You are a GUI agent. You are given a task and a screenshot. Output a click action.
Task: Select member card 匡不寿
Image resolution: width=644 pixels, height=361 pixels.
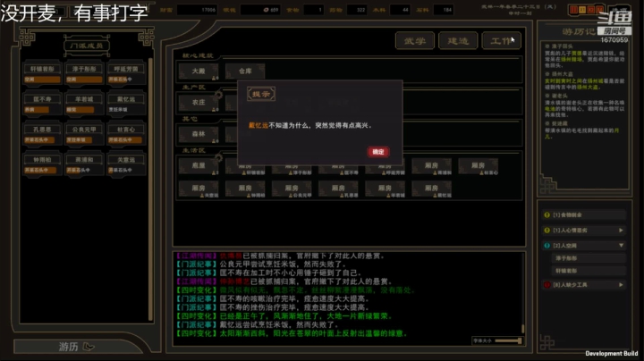click(42, 104)
